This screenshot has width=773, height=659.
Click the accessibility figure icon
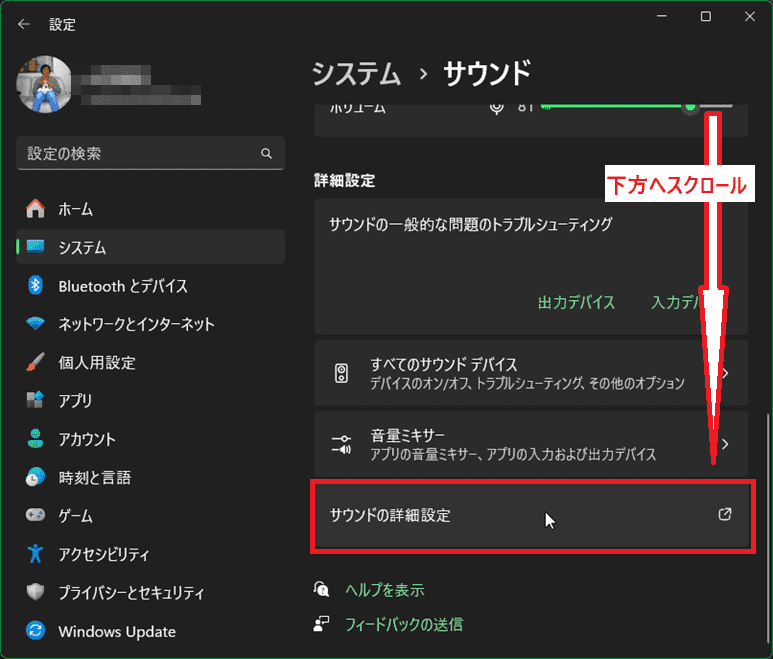tap(36, 553)
